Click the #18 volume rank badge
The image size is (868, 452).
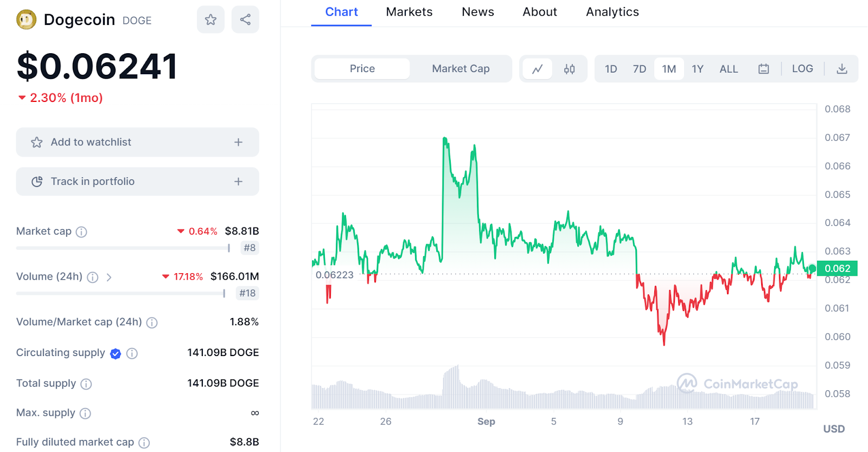pyautogui.click(x=247, y=293)
